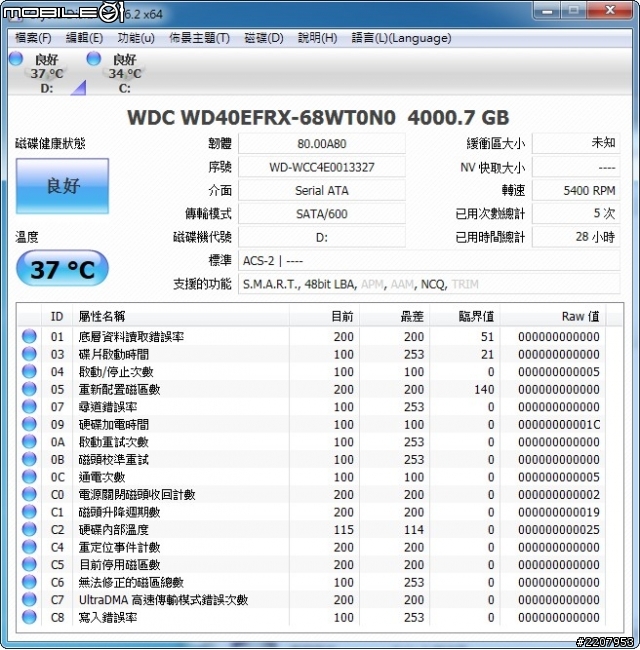Click the status orb for attribute 0B
Image resolution: width=640 pixels, height=650 pixels.
(x=29, y=459)
